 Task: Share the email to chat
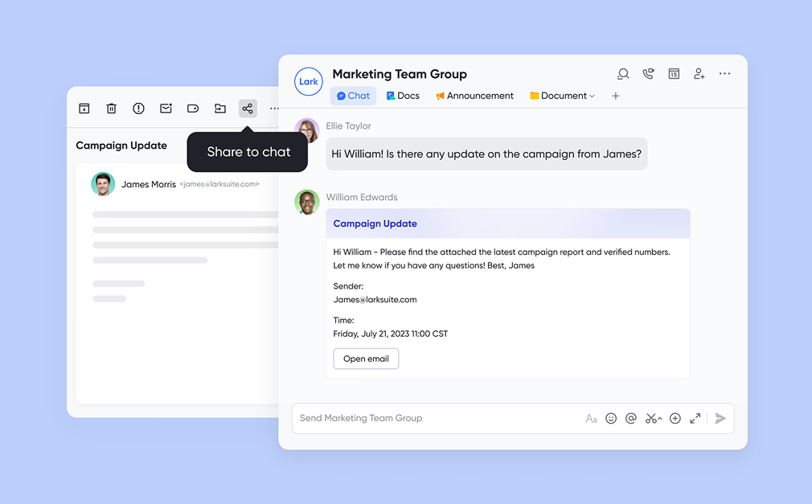pos(248,109)
